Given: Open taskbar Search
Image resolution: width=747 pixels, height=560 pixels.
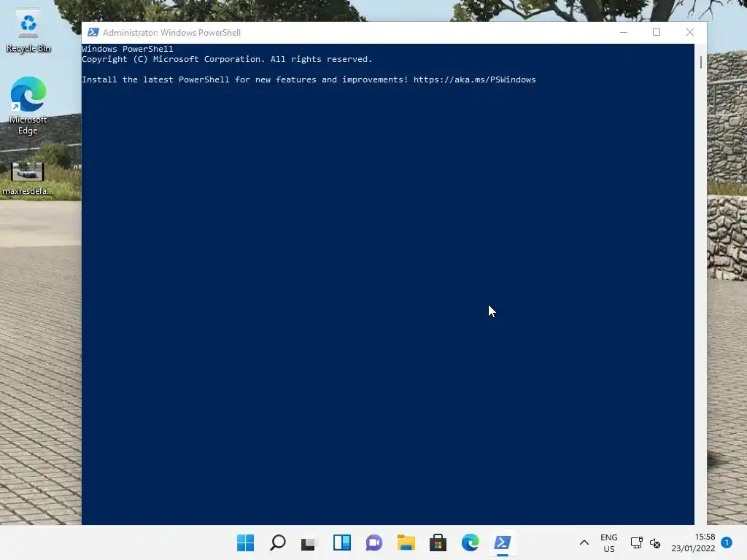Looking at the screenshot, I should (278, 542).
